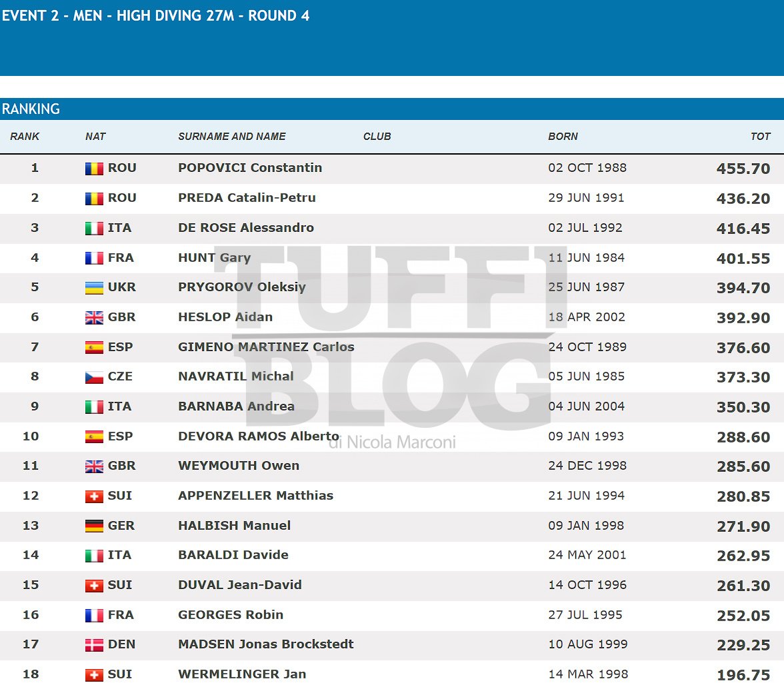Click the BORN column header

563,137
